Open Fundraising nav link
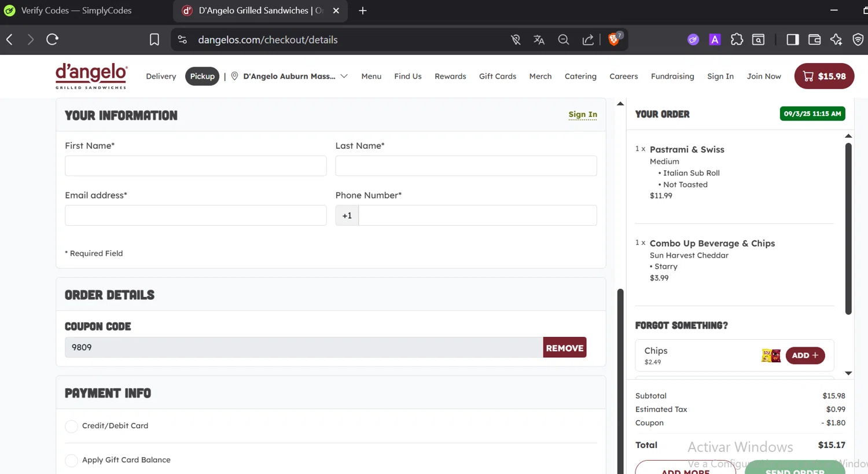 point(672,76)
